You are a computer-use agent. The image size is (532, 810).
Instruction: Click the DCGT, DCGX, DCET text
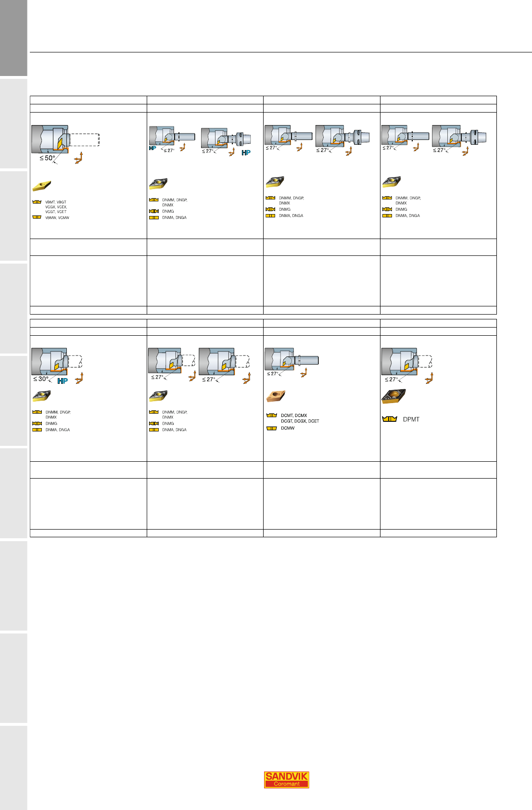(300, 421)
